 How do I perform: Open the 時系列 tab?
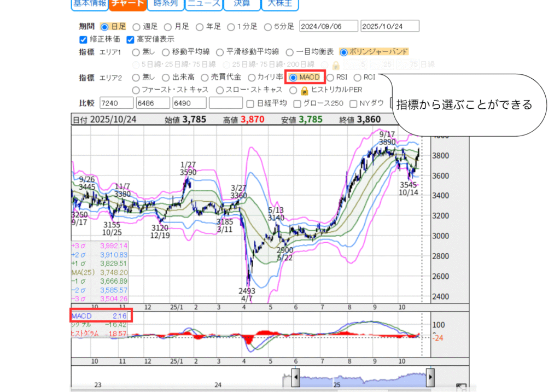(165, 4)
